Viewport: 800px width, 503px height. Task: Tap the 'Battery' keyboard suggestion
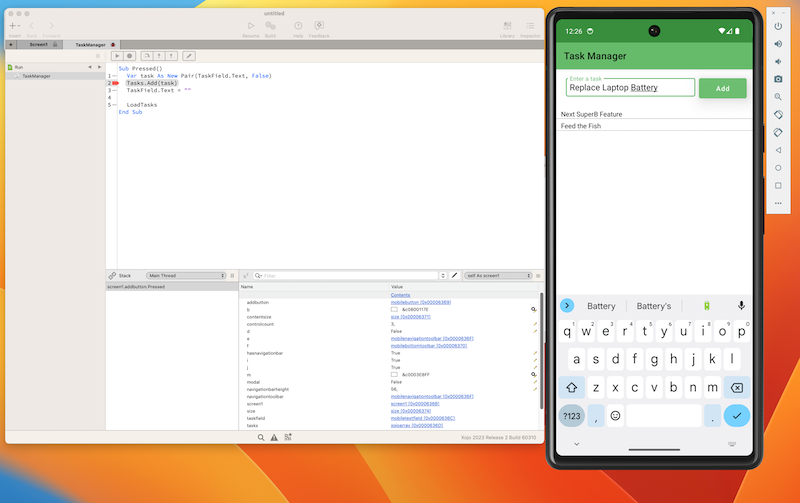tap(601, 306)
